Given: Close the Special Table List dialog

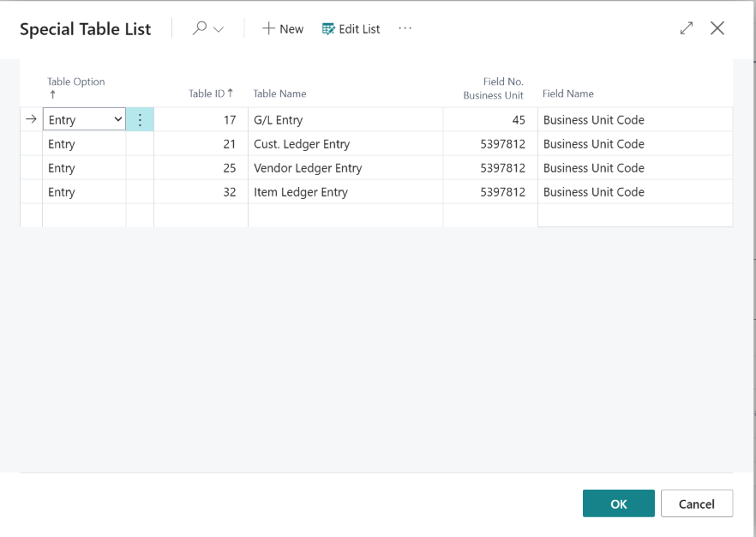Looking at the screenshot, I should (x=717, y=28).
